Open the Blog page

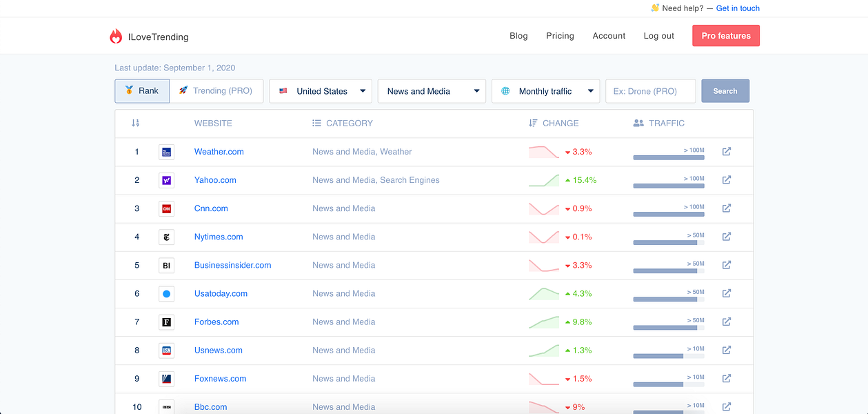(518, 36)
